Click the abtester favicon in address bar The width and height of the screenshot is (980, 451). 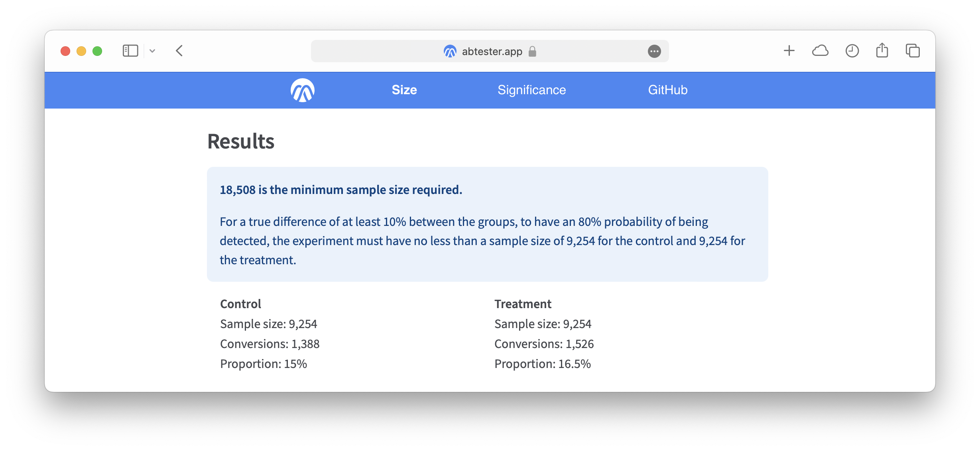click(450, 51)
